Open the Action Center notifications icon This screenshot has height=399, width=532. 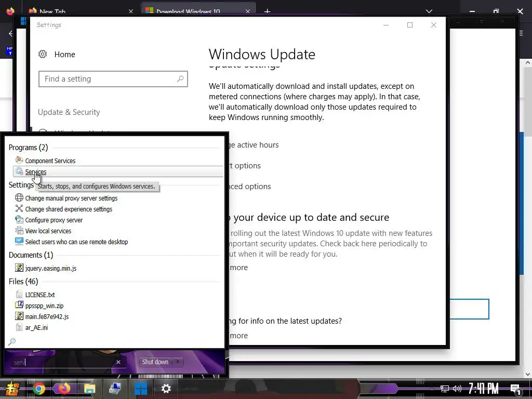(x=516, y=389)
